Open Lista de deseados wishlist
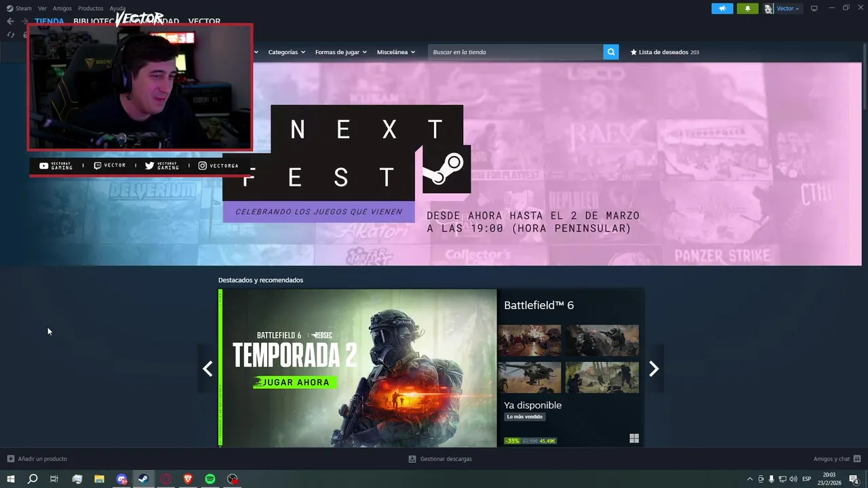This screenshot has height=488, width=868. (x=665, y=52)
